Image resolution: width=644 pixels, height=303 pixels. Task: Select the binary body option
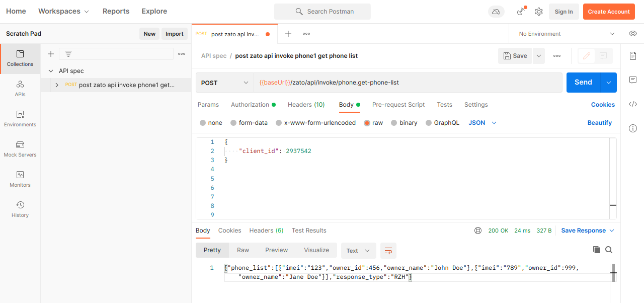[404, 123]
